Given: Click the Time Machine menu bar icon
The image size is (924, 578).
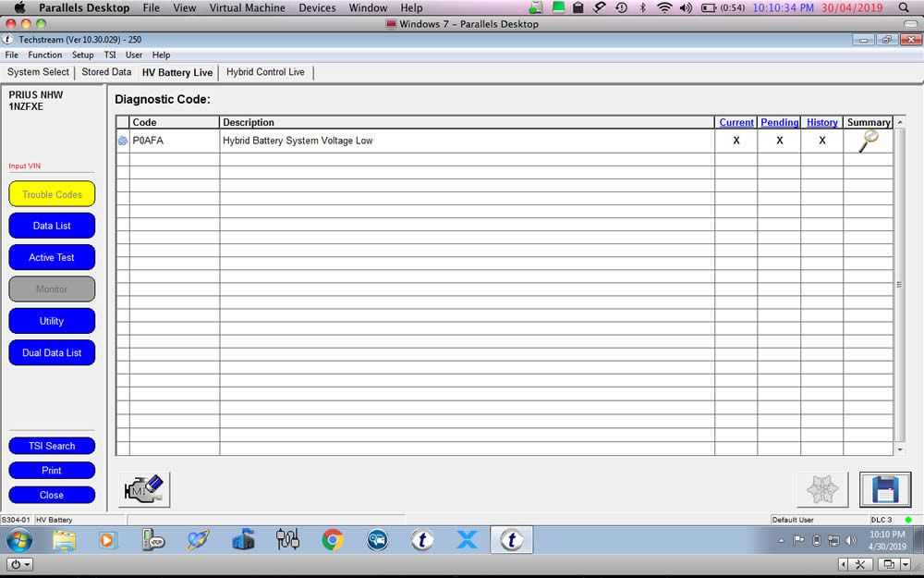Looking at the screenshot, I should coord(621,7).
